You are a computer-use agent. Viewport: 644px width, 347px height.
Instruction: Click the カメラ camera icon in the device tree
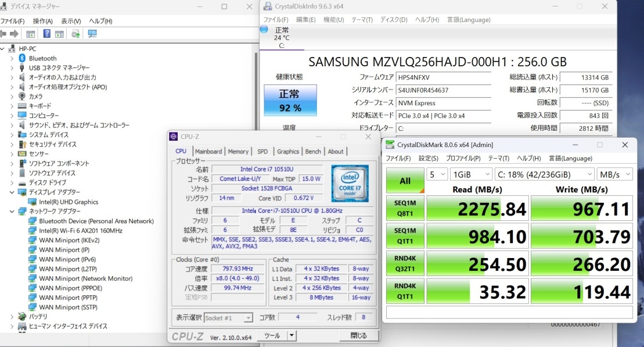(x=22, y=96)
